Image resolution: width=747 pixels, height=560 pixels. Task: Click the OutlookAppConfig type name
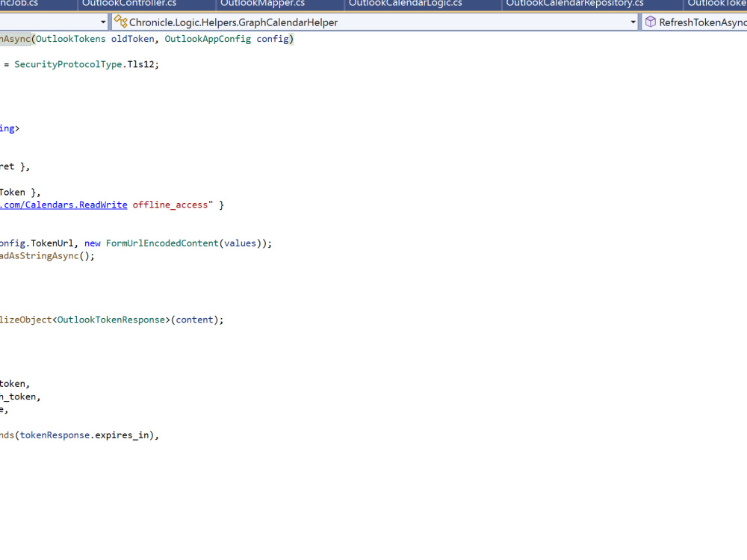(x=208, y=39)
